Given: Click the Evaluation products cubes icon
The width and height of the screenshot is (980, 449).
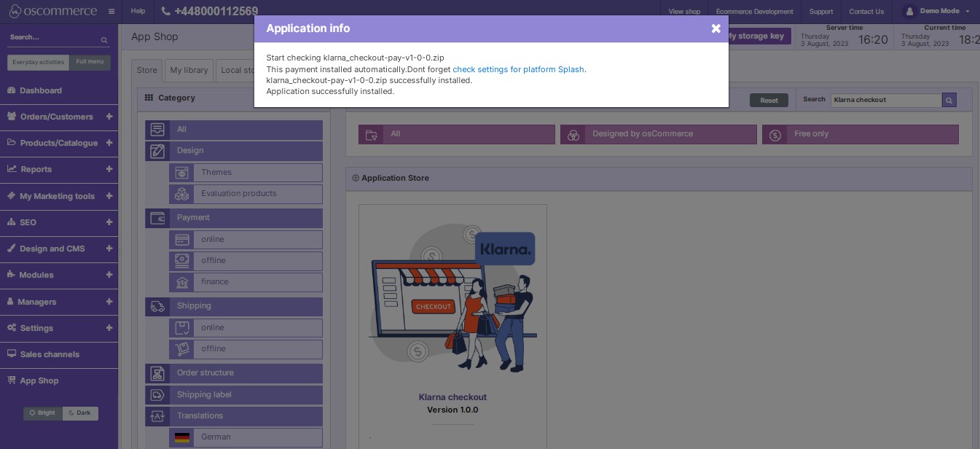Looking at the screenshot, I should click(181, 194).
